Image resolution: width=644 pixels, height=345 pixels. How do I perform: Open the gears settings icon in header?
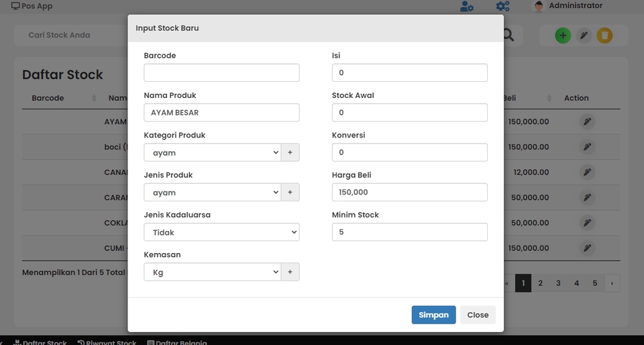point(502,6)
